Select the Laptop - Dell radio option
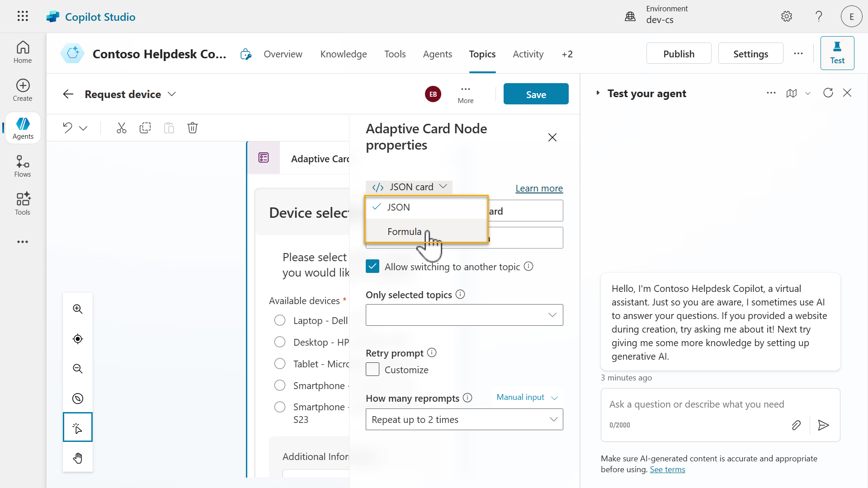This screenshot has height=488, width=868. 280,320
